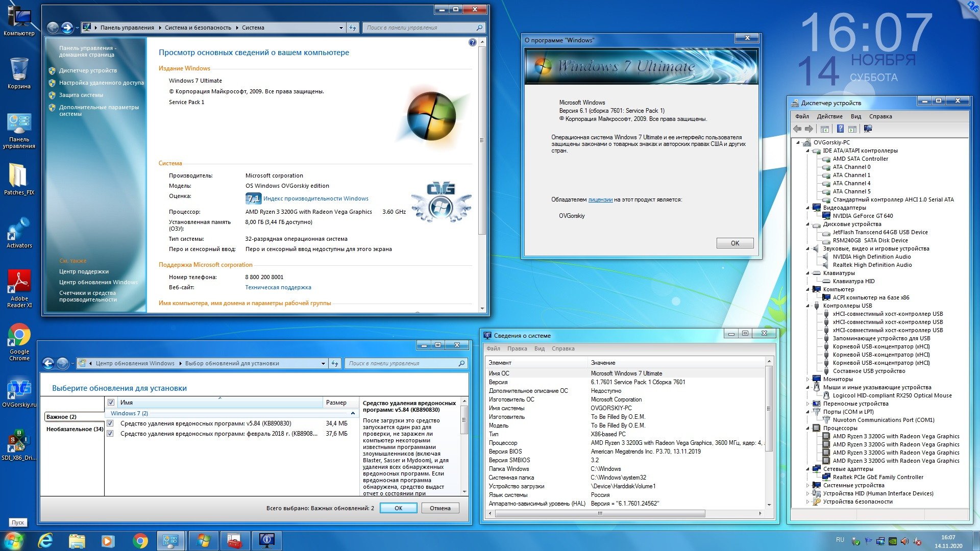The height and width of the screenshot is (551, 980).
Task: Click scan hardware icon in Device Manager toolbar
Action: [x=868, y=129]
